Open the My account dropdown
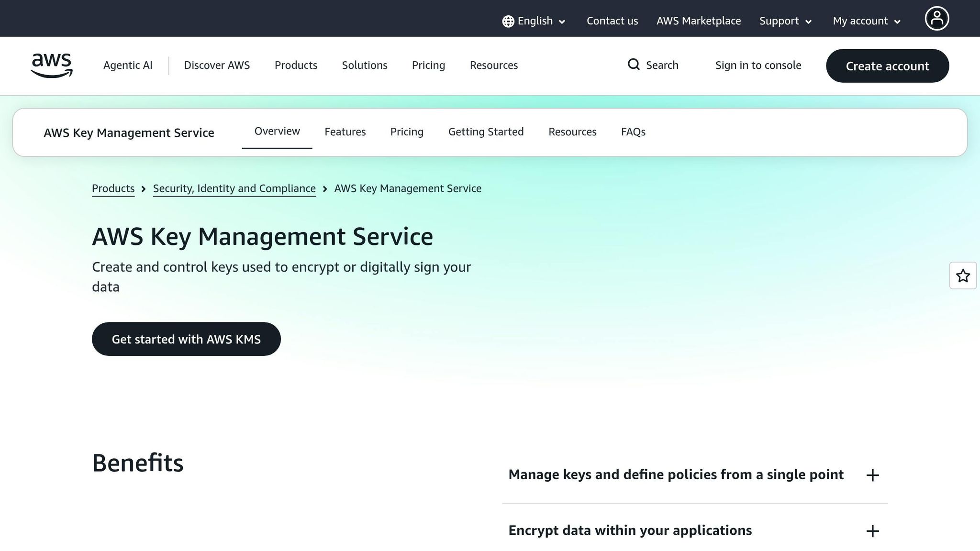This screenshot has width=980, height=551. [867, 21]
